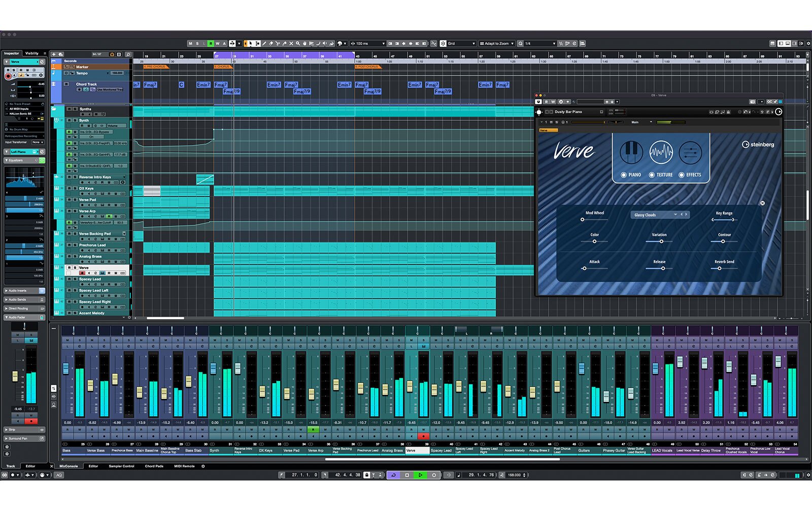
Task: Toggle record-enable on Verve mixer channel
Action: tap(423, 436)
